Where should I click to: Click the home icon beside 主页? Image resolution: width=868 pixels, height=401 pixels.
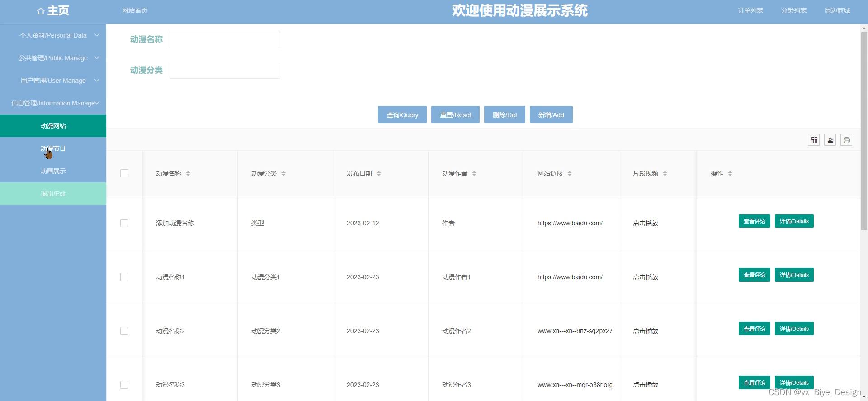click(x=41, y=11)
